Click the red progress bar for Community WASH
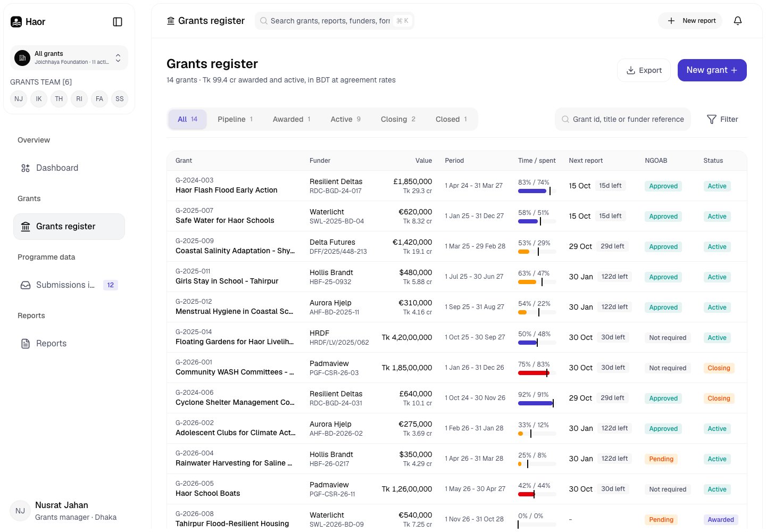This screenshot has width=766, height=532. [x=537, y=373]
